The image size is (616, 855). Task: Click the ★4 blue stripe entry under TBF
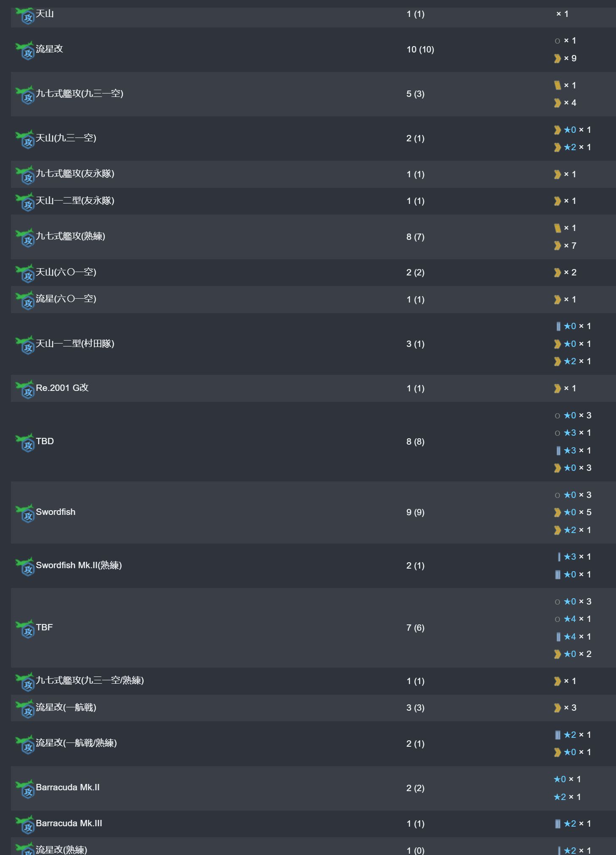point(573,637)
